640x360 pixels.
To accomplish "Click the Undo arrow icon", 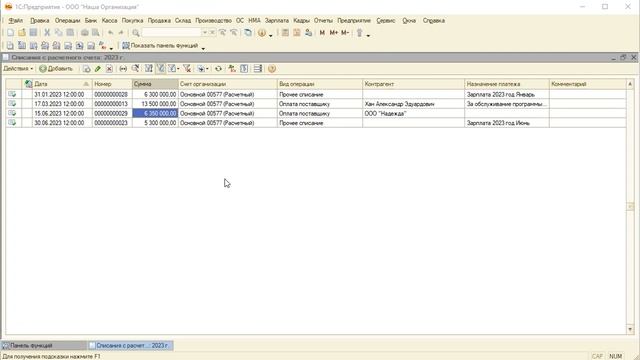I will pyautogui.click(x=110, y=33).
